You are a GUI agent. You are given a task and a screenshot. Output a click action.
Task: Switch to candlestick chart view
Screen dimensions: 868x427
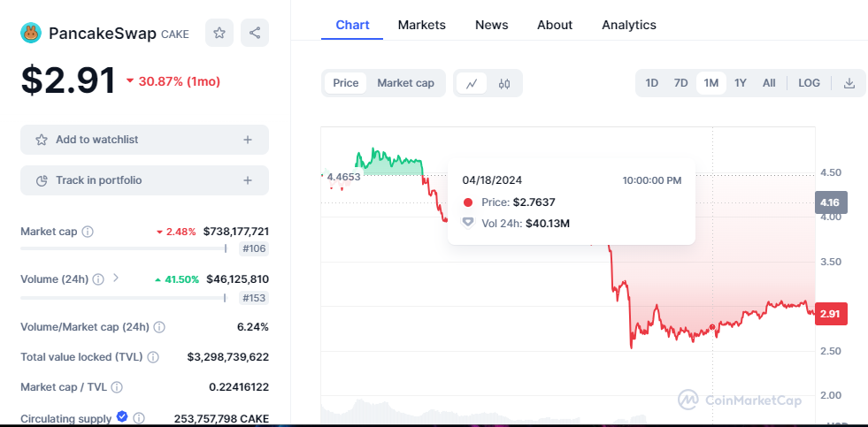tap(503, 83)
